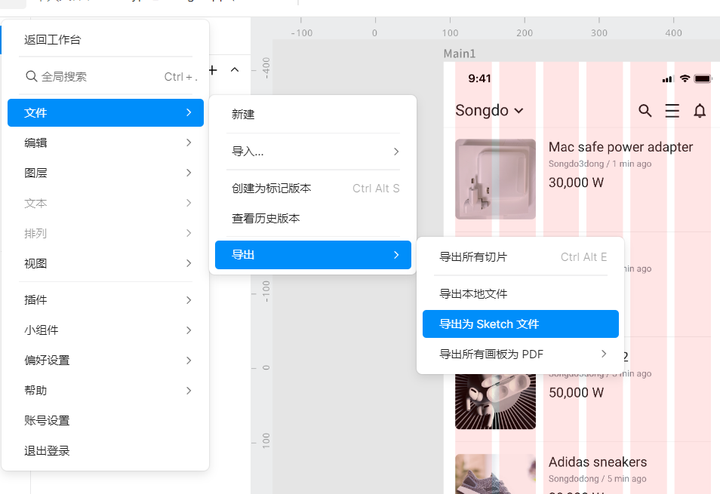The width and height of the screenshot is (720, 494).
Task: Expand the chevron on the 小组件 row
Action: pos(189,330)
